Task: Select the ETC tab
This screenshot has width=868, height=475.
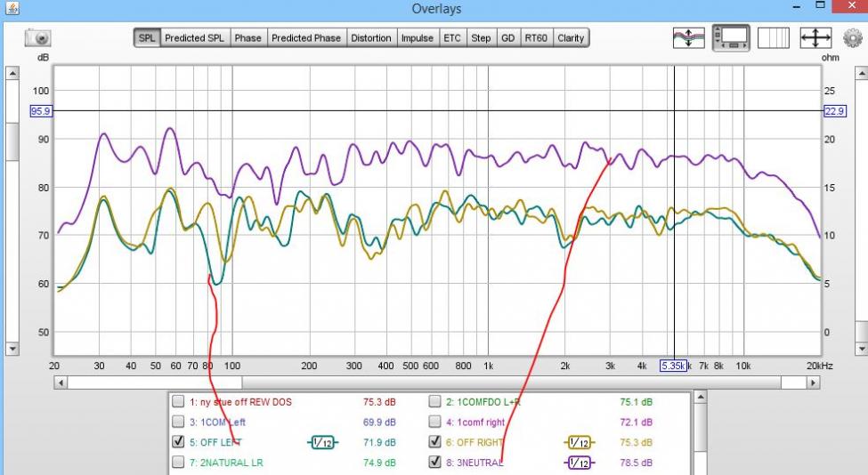Action: pos(451,38)
